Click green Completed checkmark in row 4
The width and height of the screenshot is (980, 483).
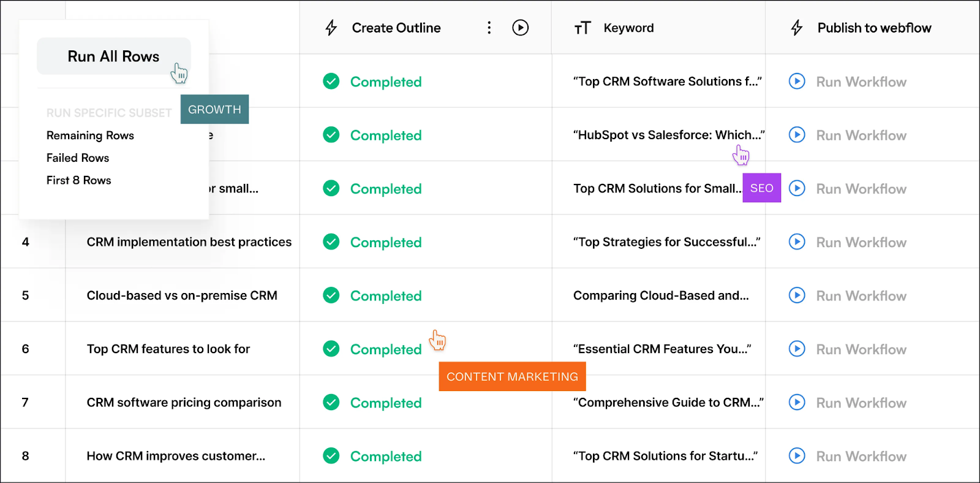[x=331, y=242]
